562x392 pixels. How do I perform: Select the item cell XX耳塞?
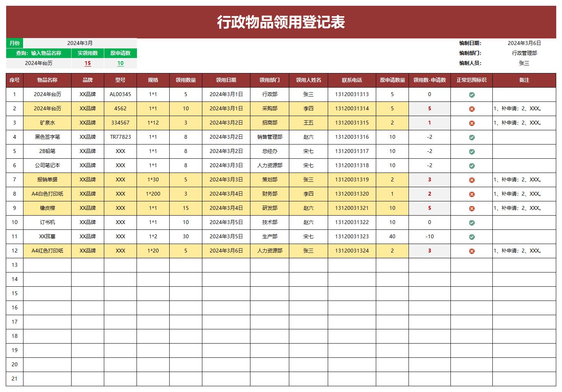[47, 236]
